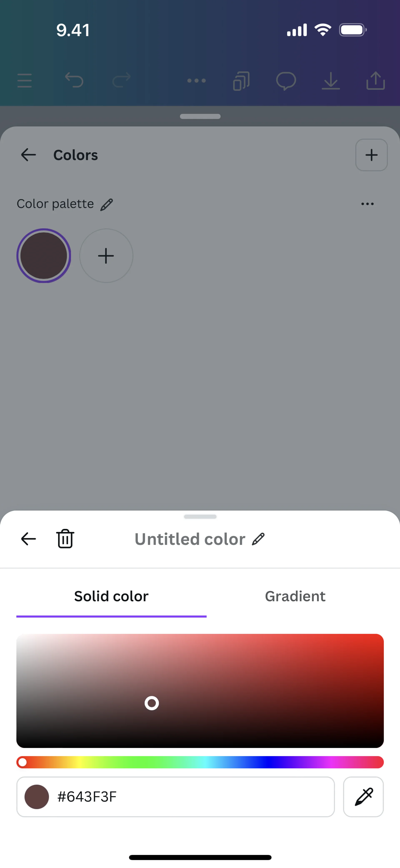Tap the eyedropper color picker icon
This screenshot has width=400, height=868.
point(363,796)
